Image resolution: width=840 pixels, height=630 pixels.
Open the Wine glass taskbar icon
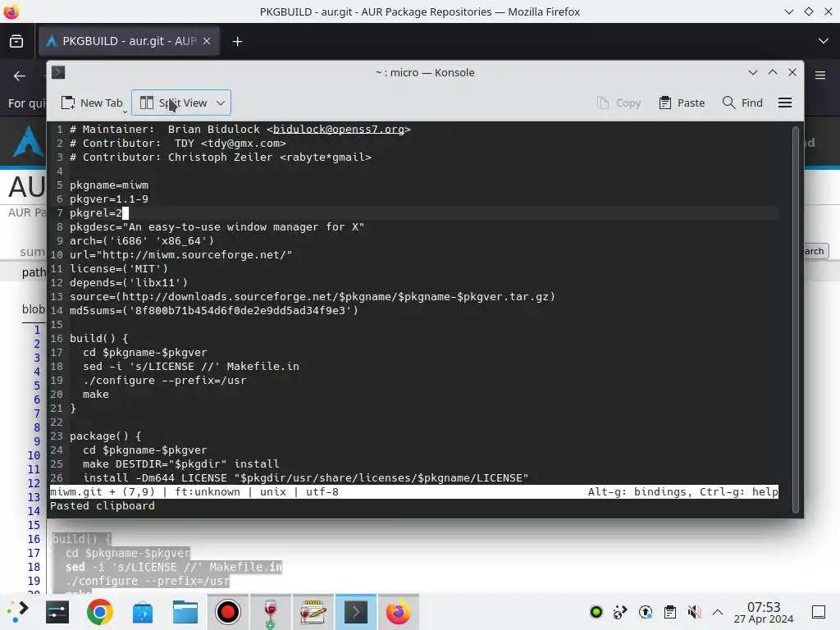(271, 612)
